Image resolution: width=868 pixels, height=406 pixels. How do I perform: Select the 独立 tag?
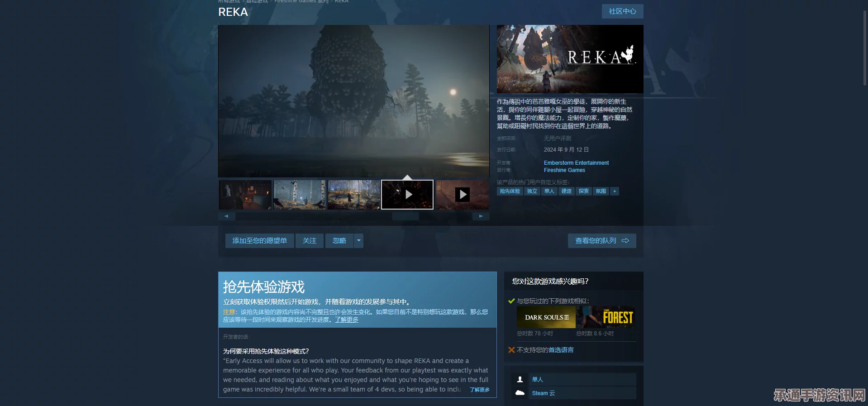pos(532,191)
